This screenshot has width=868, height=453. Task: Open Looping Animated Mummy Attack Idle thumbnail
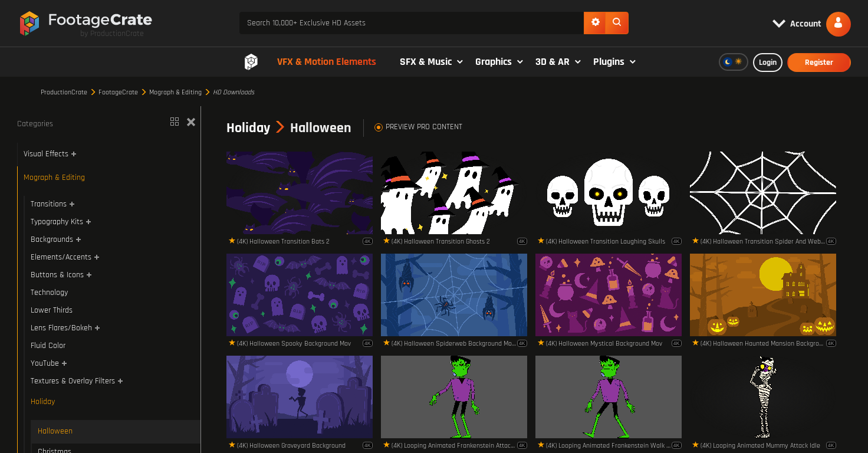tap(763, 397)
